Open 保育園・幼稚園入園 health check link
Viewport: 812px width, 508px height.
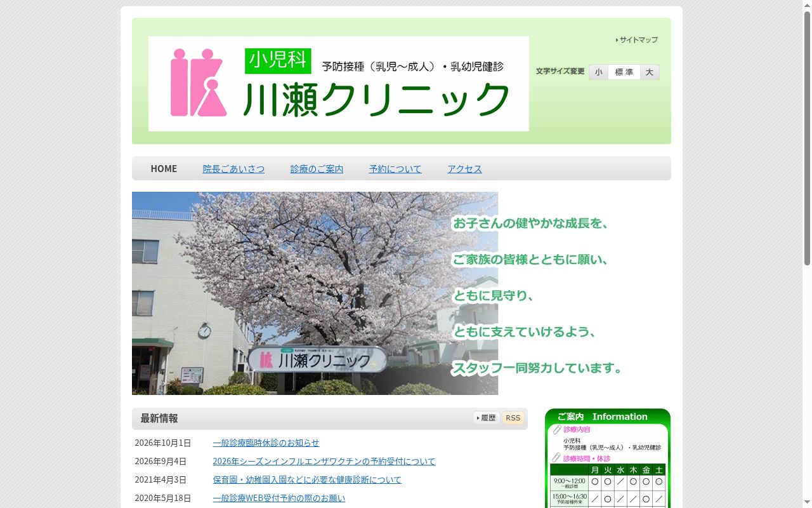[307, 480]
